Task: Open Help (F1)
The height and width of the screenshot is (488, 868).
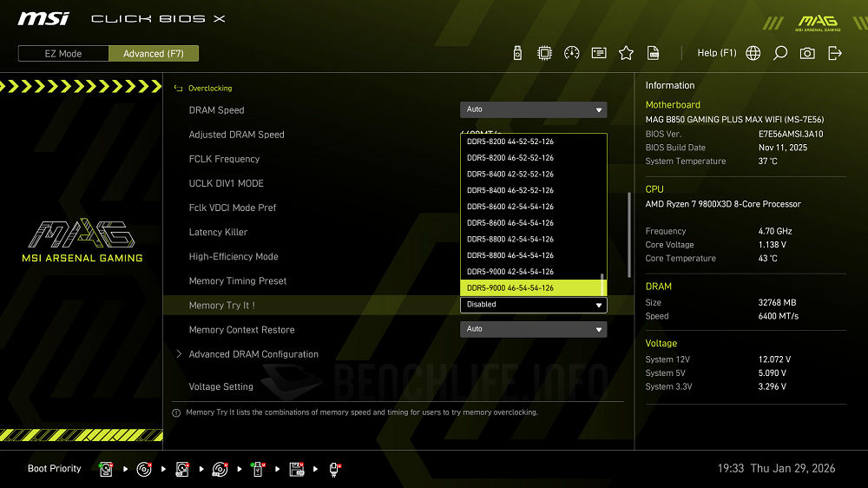Action: [x=717, y=53]
